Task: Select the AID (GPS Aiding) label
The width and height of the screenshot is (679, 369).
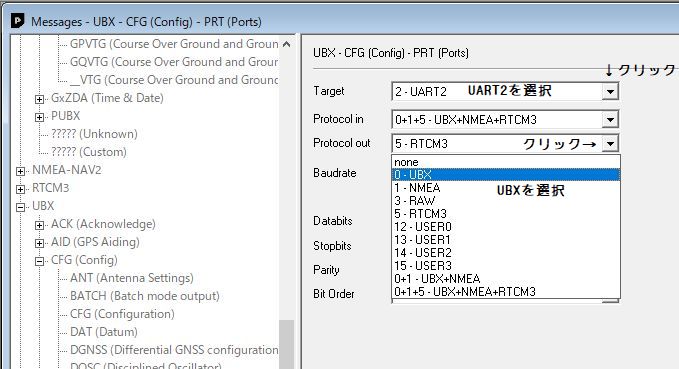Action: pyautogui.click(x=95, y=242)
